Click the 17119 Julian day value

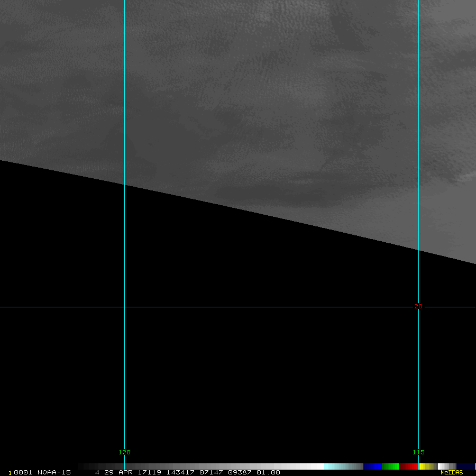coord(150,472)
